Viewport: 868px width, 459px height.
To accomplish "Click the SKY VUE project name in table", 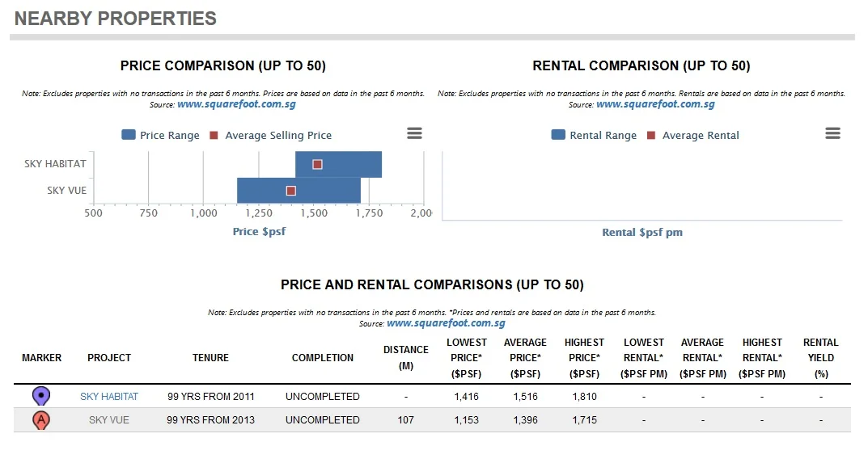I will (x=109, y=419).
